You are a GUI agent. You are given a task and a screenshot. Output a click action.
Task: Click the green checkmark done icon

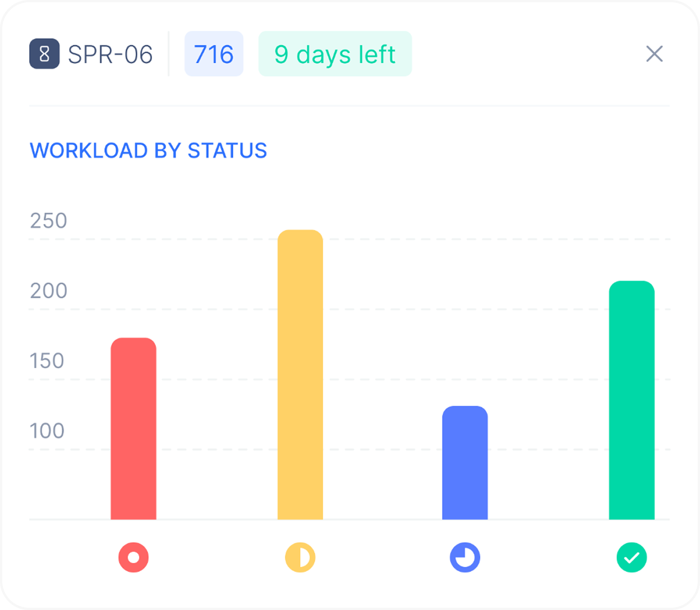(632, 557)
